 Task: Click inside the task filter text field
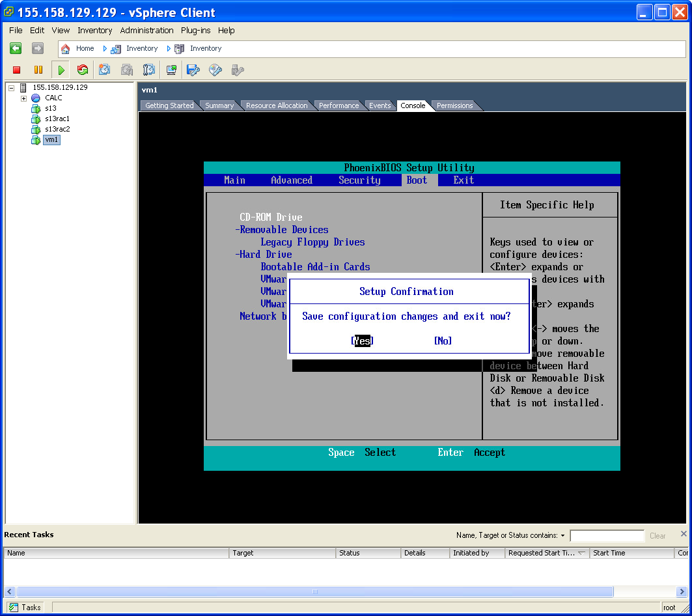(x=607, y=536)
